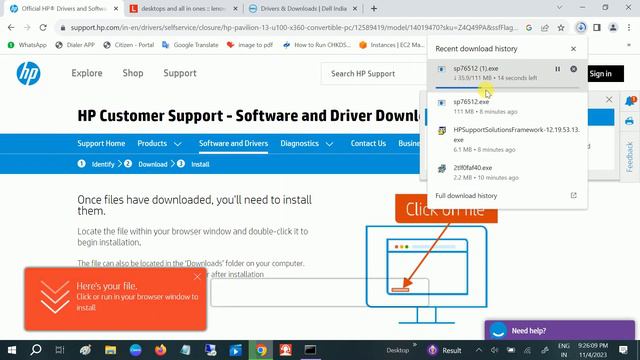Click the HP logo

pyautogui.click(x=28, y=73)
